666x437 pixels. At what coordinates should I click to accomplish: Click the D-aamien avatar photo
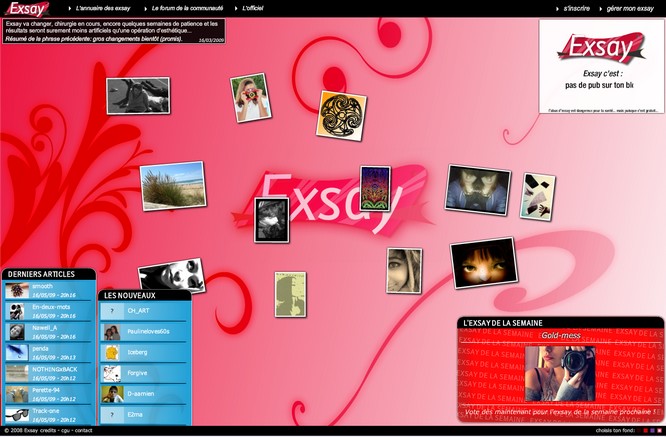112,394
